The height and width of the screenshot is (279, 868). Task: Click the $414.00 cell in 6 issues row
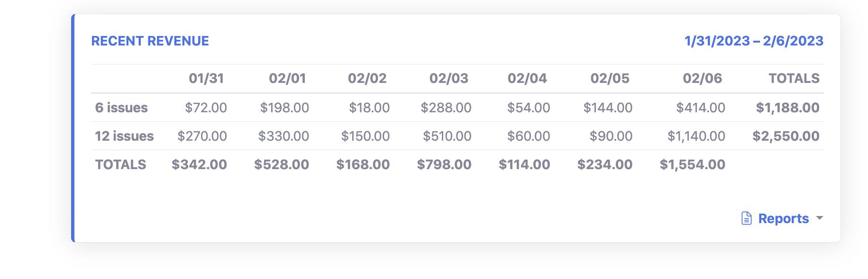pyautogui.click(x=700, y=108)
